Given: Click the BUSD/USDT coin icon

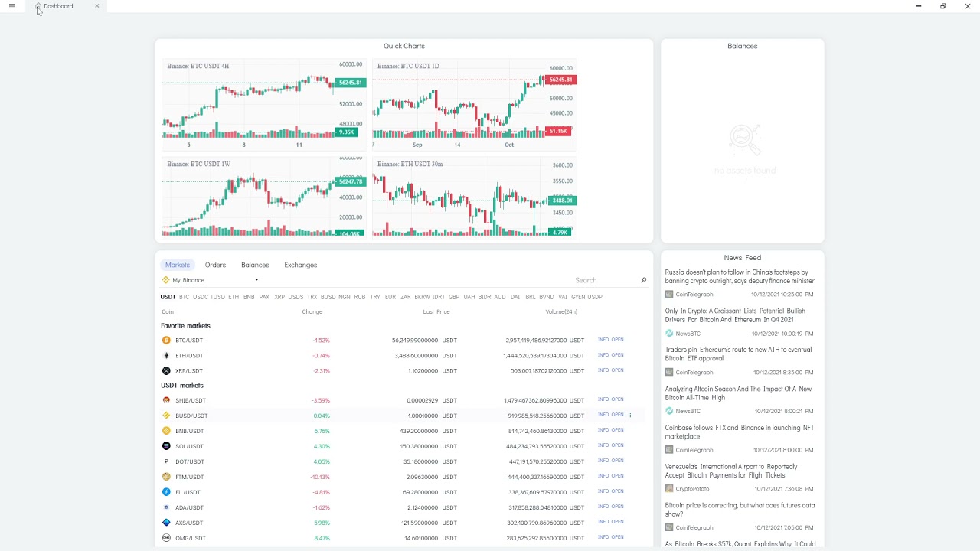Looking at the screenshot, I should (x=166, y=416).
